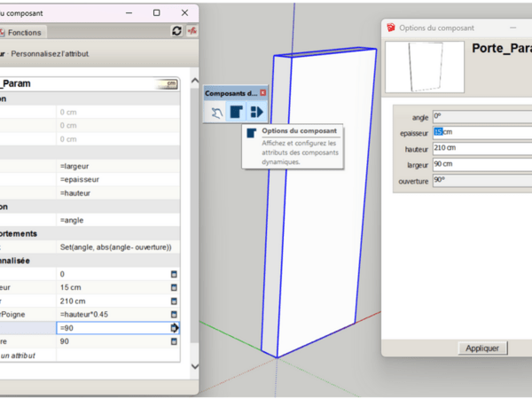
Task: Close the Composants dynamiques floating toolbar
Action: (x=262, y=93)
